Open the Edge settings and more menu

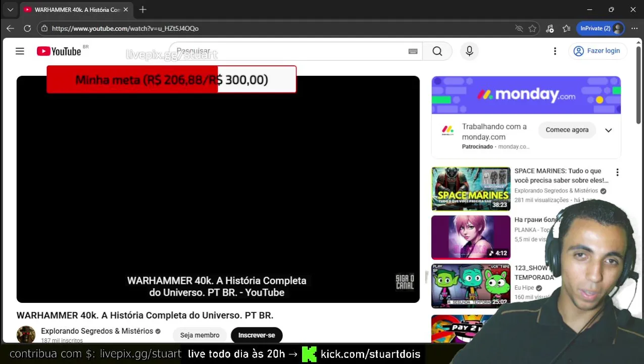pyautogui.click(x=634, y=28)
